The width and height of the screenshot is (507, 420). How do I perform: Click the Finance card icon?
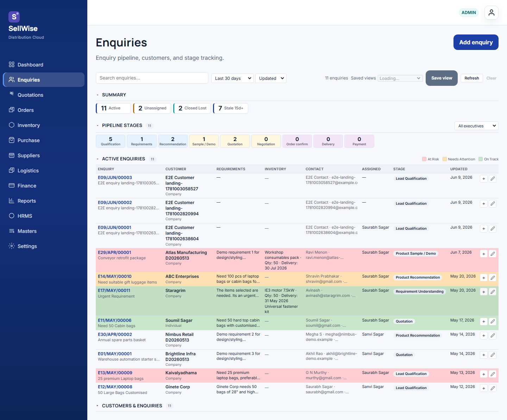click(12, 185)
